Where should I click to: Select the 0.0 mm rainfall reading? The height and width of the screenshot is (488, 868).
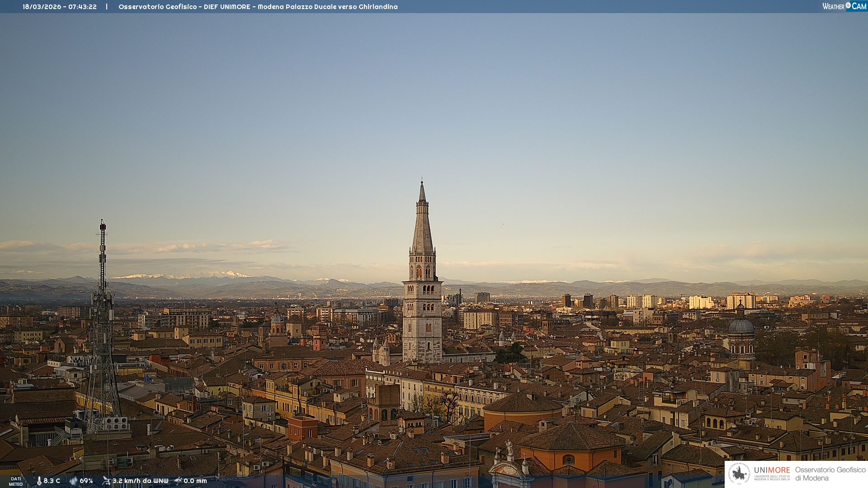tap(195, 481)
